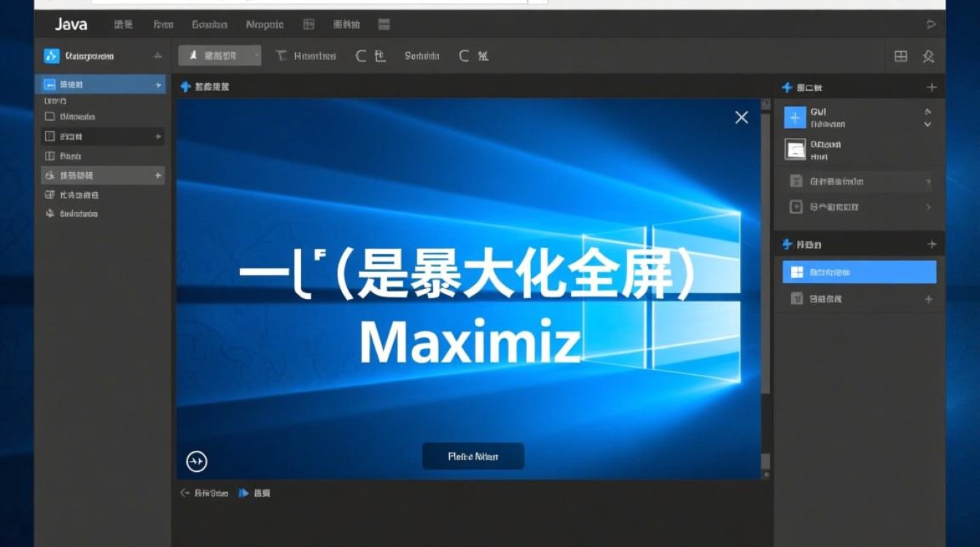The width and height of the screenshot is (980, 547).
Task: Click the plus button on the right panel header
Action: pyautogui.click(x=932, y=87)
